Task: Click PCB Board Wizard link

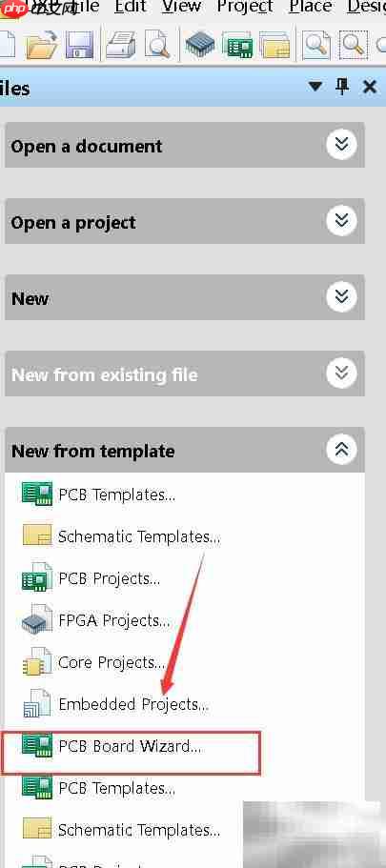Action: [131, 746]
